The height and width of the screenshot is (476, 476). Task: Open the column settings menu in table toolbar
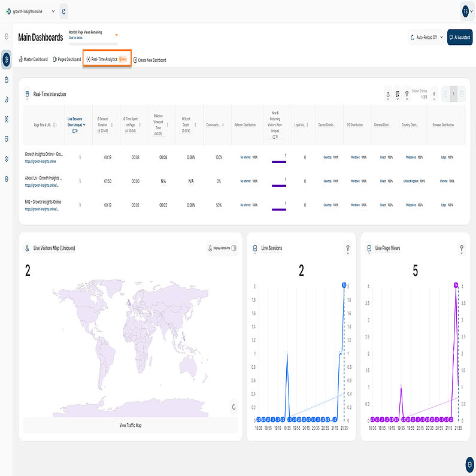coord(398,95)
